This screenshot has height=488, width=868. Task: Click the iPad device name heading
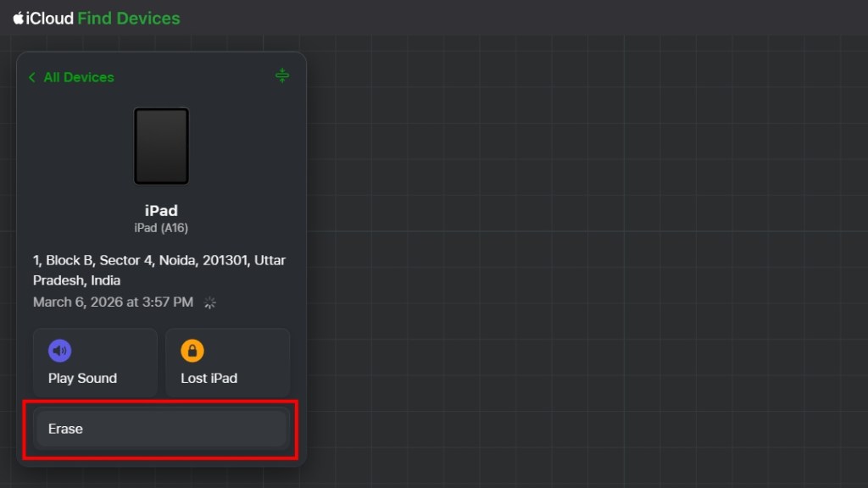coord(161,211)
